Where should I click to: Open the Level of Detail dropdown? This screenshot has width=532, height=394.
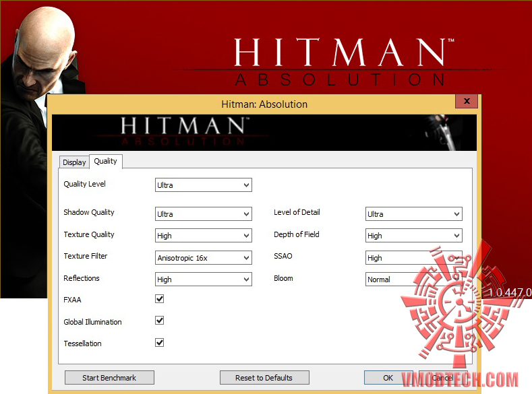(414, 214)
